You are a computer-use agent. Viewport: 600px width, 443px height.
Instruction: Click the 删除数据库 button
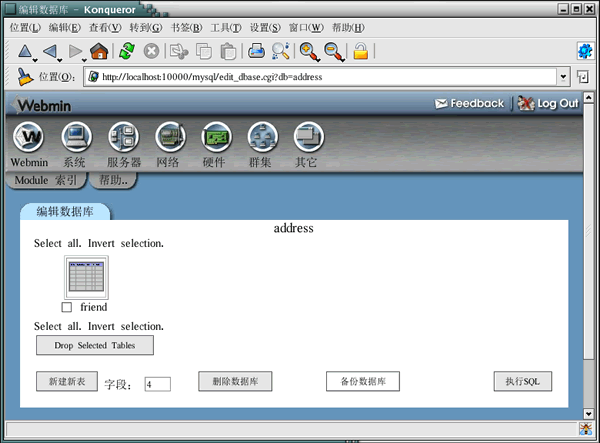click(x=235, y=381)
